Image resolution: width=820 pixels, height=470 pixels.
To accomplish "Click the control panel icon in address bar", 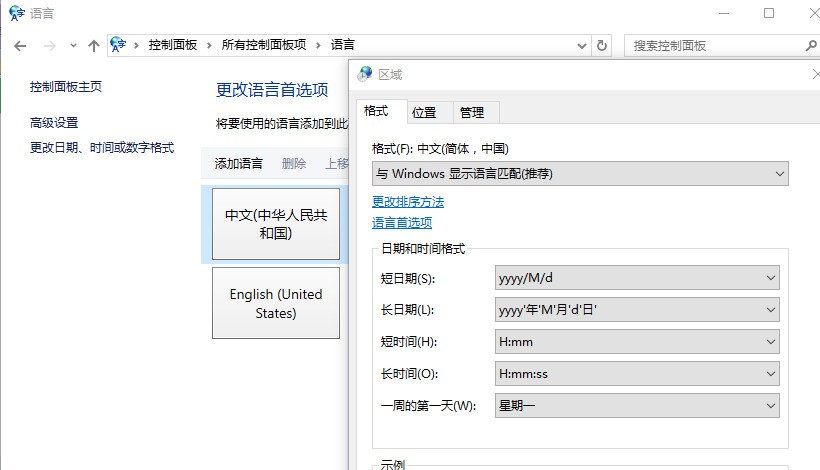I will (120, 45).
